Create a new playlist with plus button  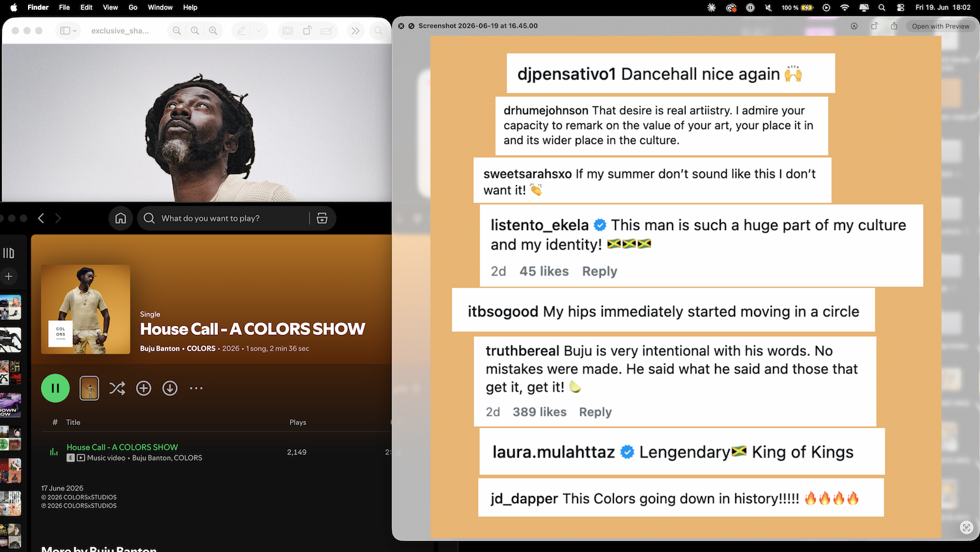click(8, 276)
